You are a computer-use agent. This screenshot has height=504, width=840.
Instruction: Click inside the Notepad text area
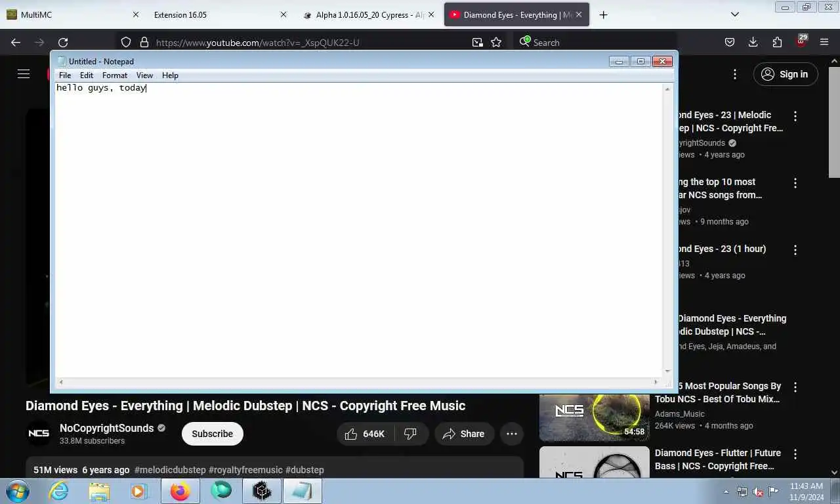coord(359,230)
